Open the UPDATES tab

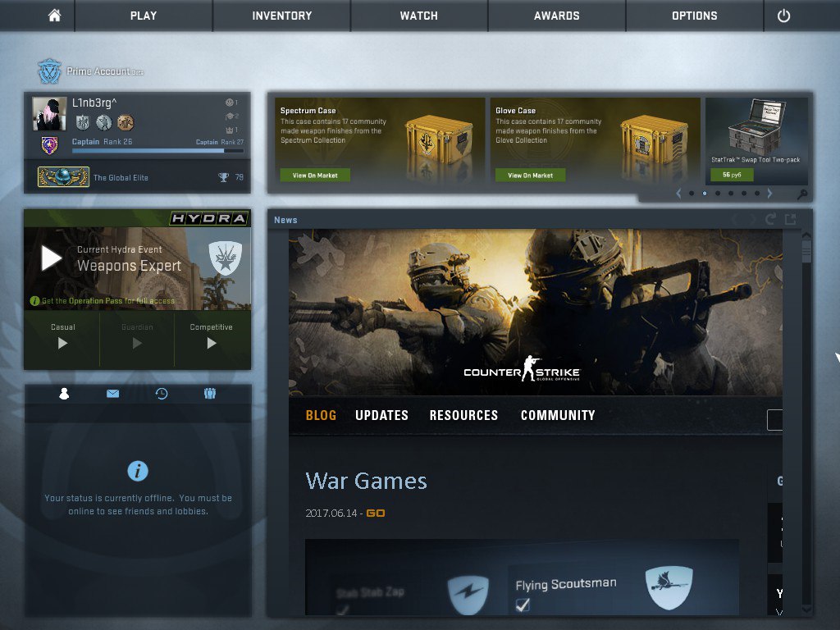pos(382,415)
